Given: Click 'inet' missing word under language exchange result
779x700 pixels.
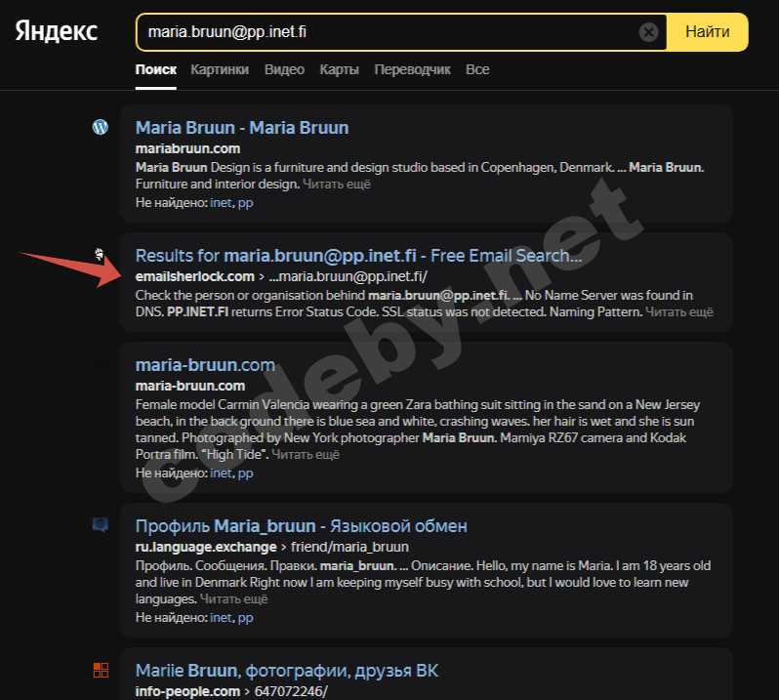Looking at the screenshot, I should pyautogui.click(x=221, y=618).
